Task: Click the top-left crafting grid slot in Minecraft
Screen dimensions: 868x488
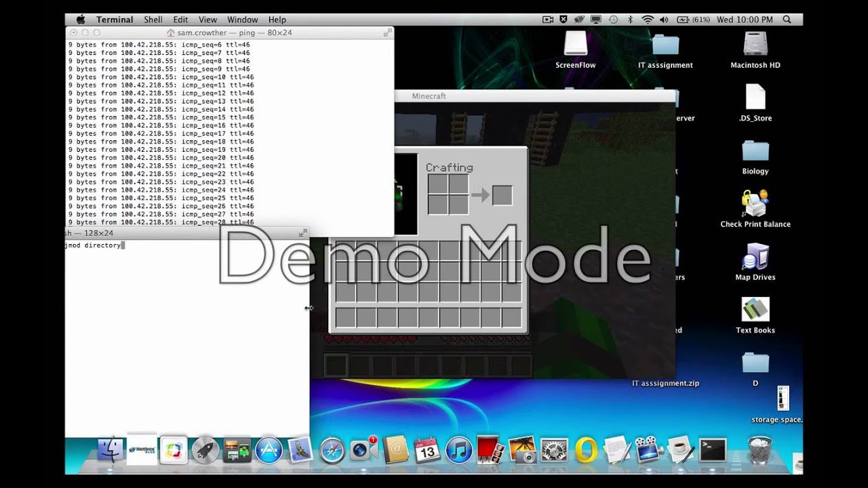Action: click(437, 184)
